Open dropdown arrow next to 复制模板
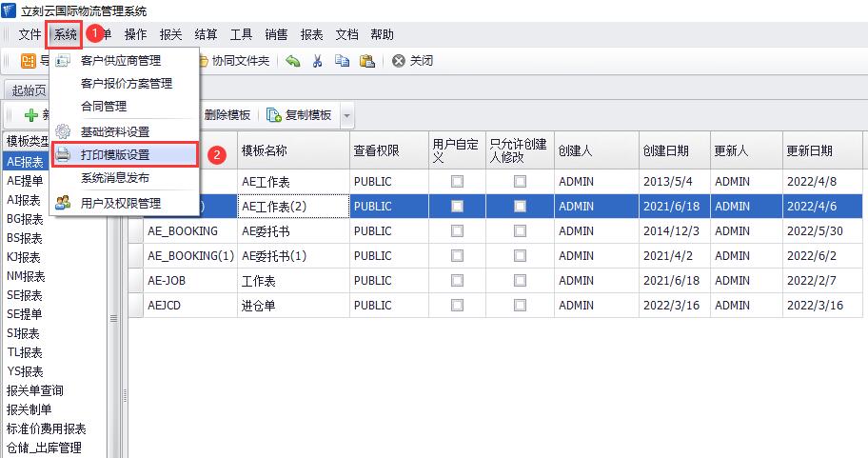The height and width of the screenshot is (458, 868). [x=346, y=115]
